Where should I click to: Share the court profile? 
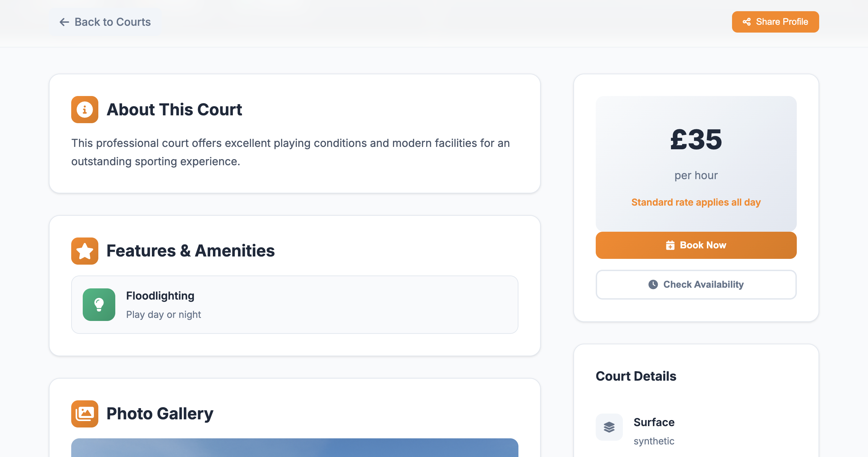(x=775, y=22)
